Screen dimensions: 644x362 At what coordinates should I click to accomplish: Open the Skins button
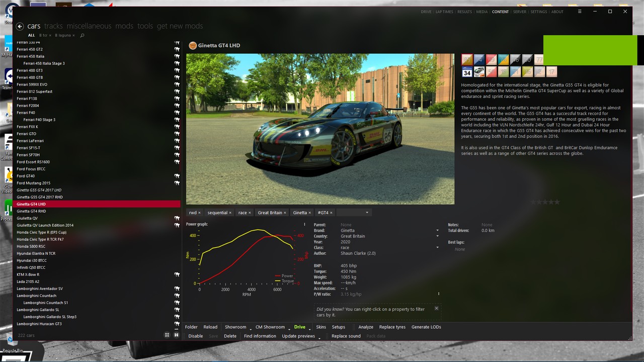click(321, 327)
